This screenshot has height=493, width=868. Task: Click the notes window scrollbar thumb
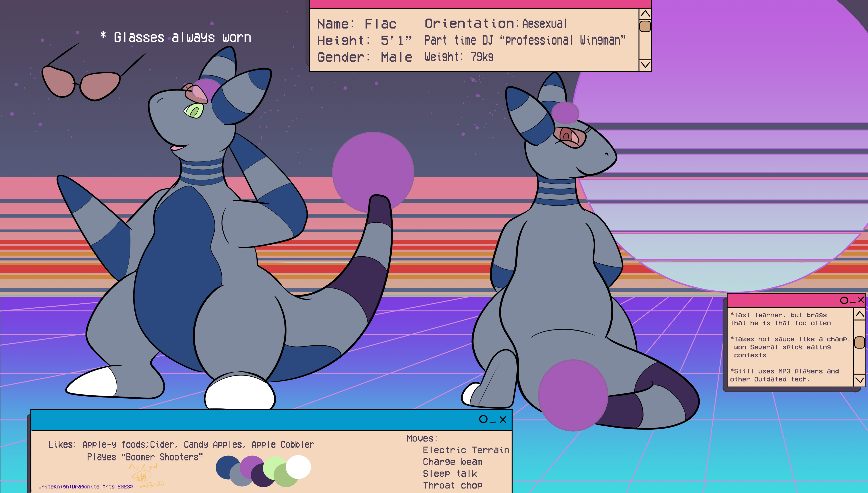coord(859,342)
